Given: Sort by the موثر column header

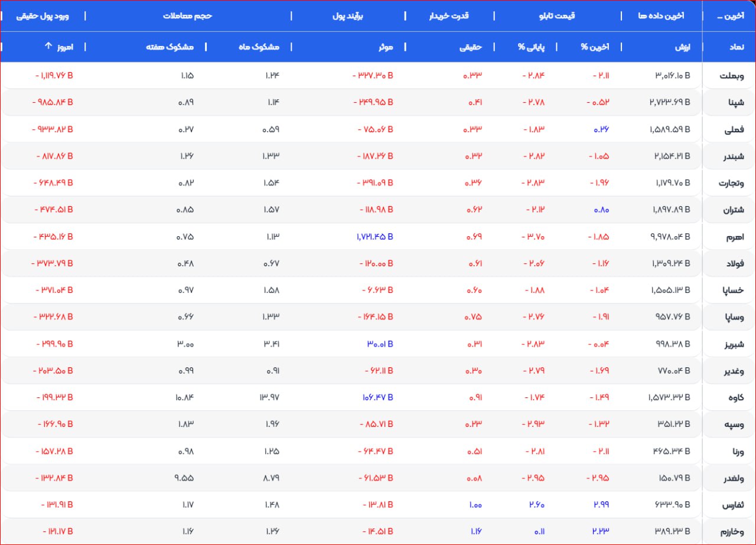Looking at the screenshot, I should pyautogui.click(x=386, y=47).
